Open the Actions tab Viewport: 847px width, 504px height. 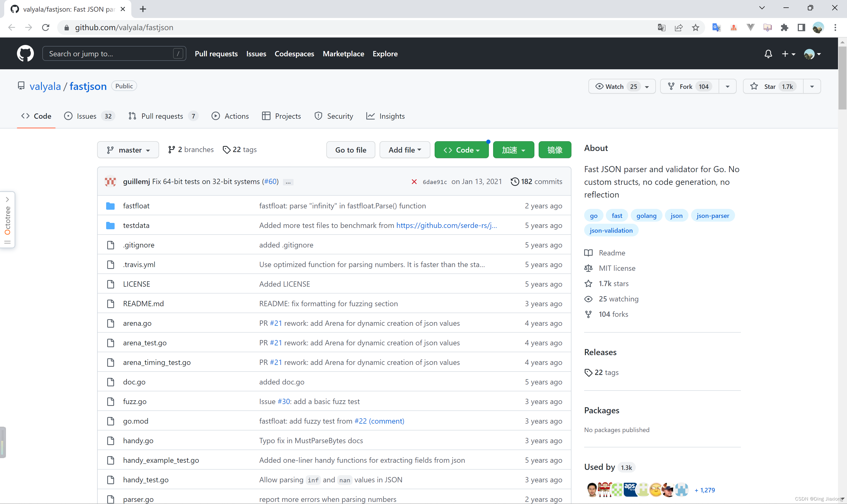(230, 116)
